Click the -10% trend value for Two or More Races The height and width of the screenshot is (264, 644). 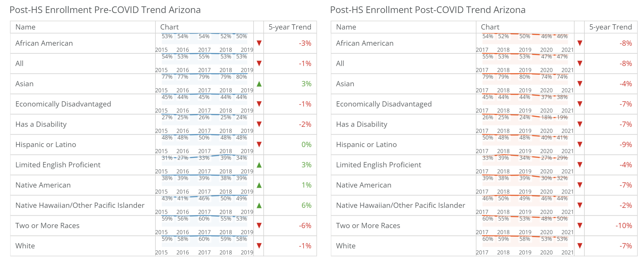pos(623,226)
